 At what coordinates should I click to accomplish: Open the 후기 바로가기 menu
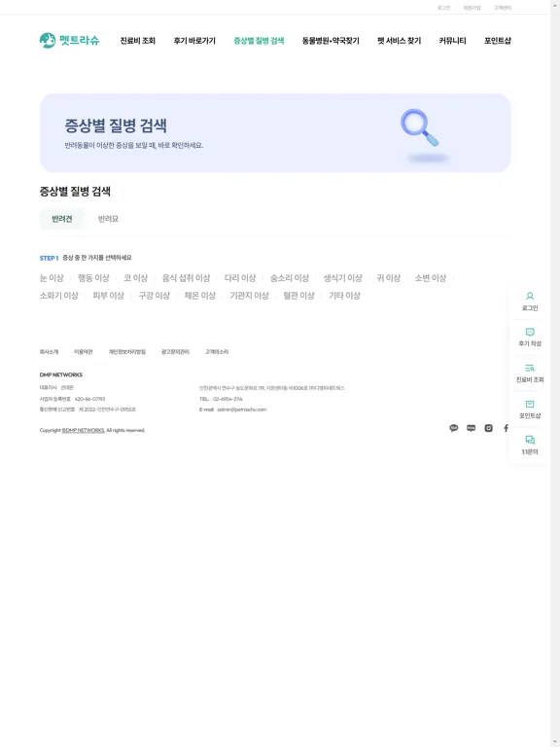coord(194,41)
